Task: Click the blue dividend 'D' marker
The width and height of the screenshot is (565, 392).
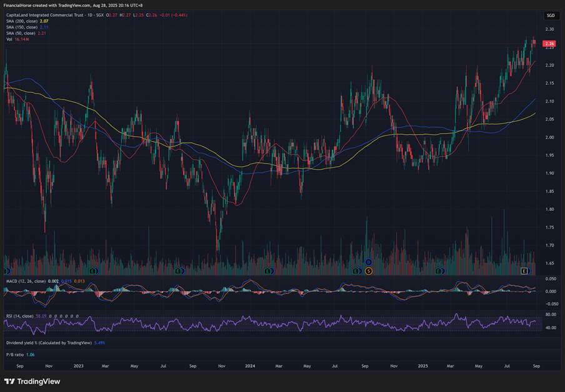Action: (368, 262)
